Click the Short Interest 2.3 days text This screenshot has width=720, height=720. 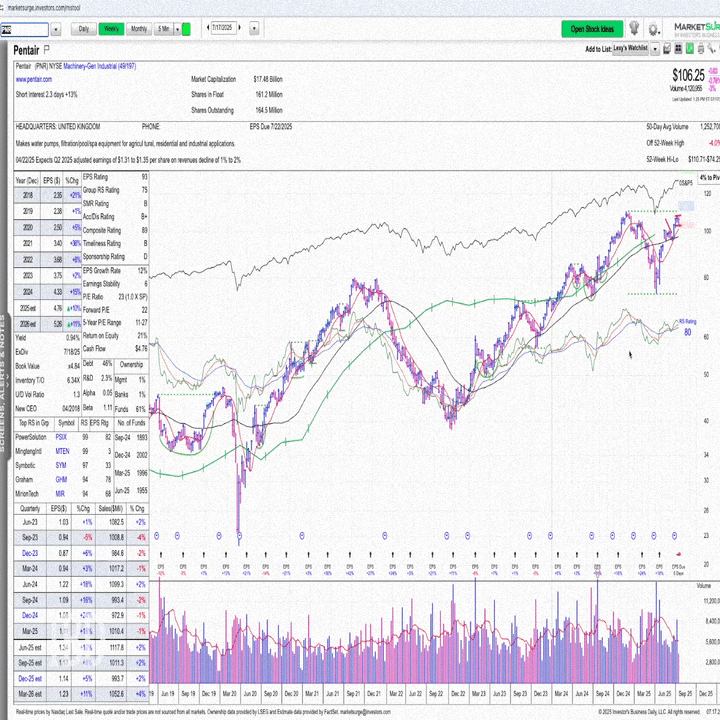coord(46,95)
